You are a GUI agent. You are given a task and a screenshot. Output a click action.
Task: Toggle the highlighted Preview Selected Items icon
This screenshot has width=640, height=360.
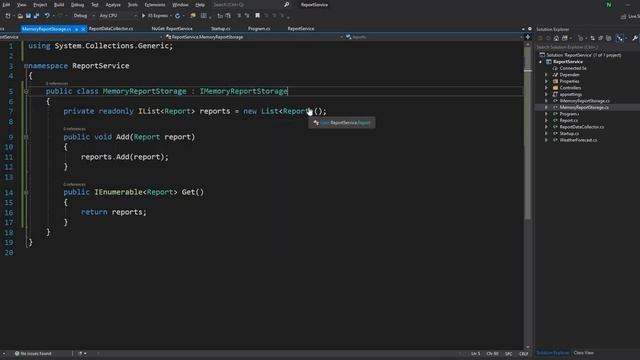pos(620,38)
